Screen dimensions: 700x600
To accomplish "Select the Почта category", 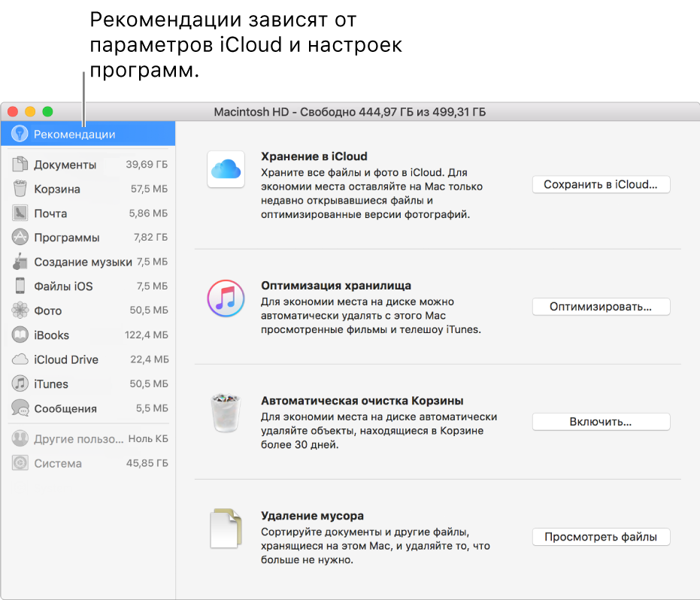I will click(x=88, y=214).
